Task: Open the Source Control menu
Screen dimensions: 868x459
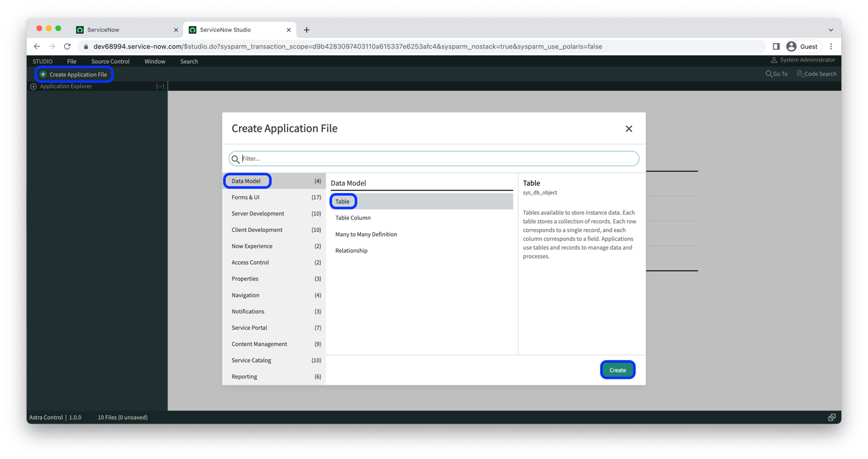Action: (110, 61)
